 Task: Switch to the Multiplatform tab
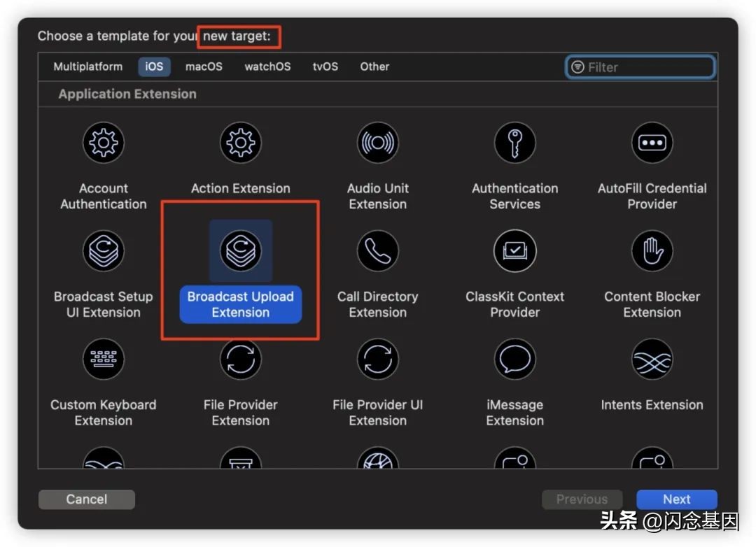(x=87, y=66)
